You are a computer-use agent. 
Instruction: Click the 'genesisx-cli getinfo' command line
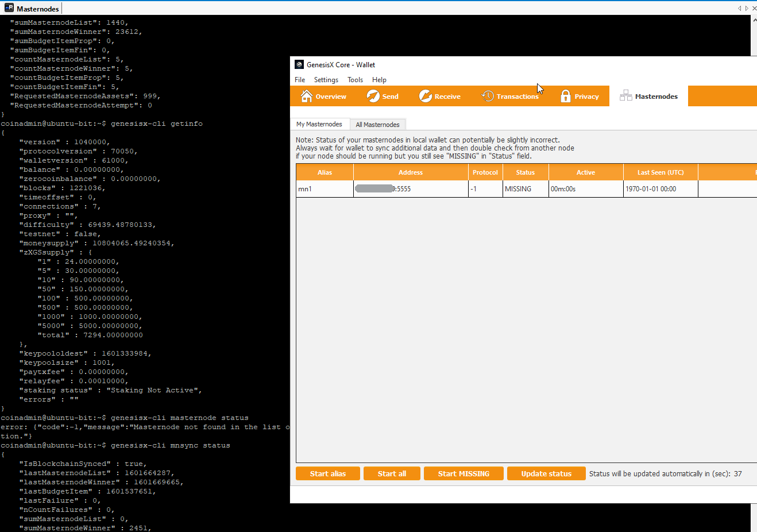pos(102,124)
